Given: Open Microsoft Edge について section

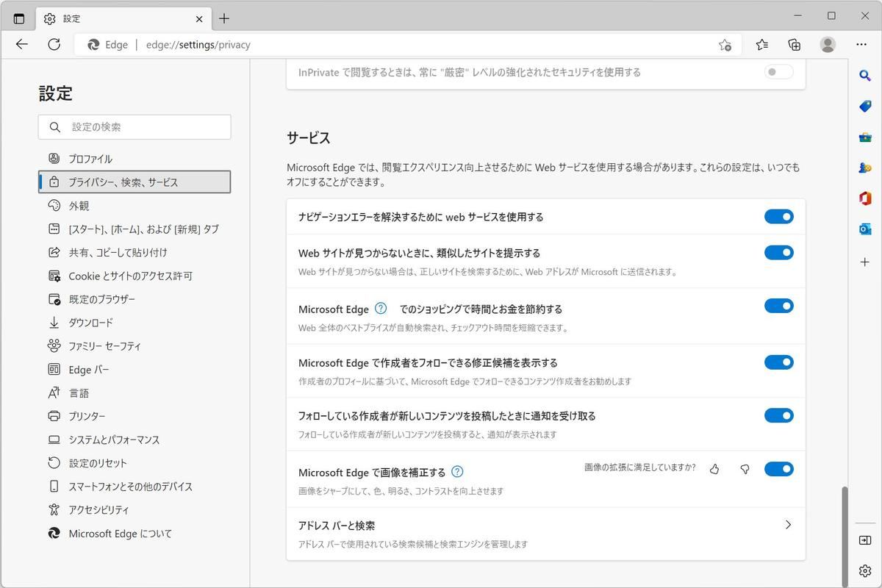Looking at the screenshot, I should (135, 534).
